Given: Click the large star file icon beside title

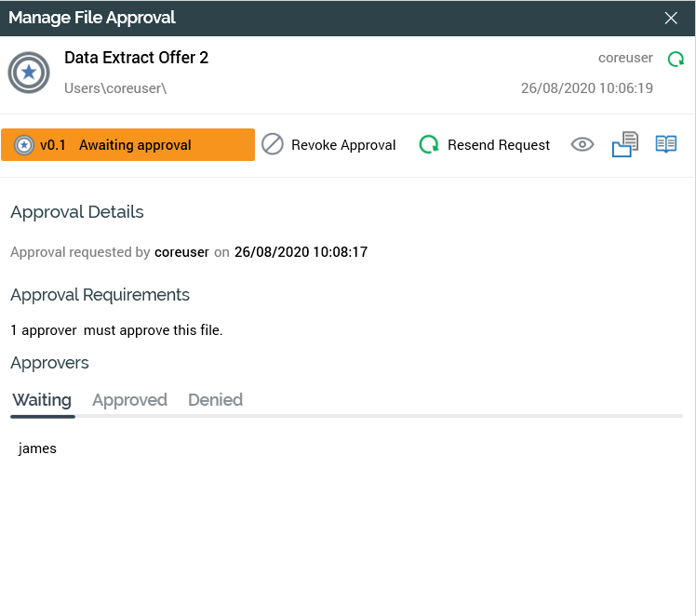Looking at the screenshot, I should [x=29, y=73].
